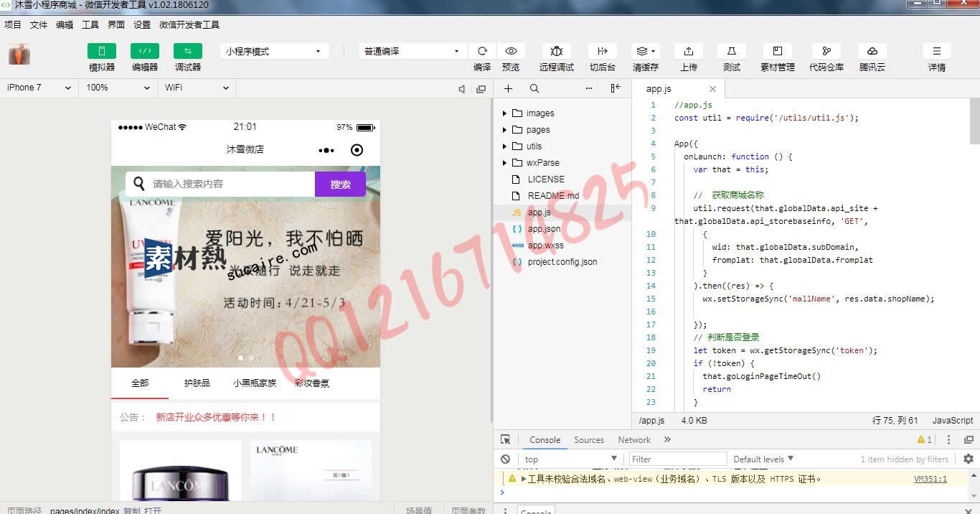Open console settings gear icon
The width and height of the screenshot is (980, 514).
(969, 459)
